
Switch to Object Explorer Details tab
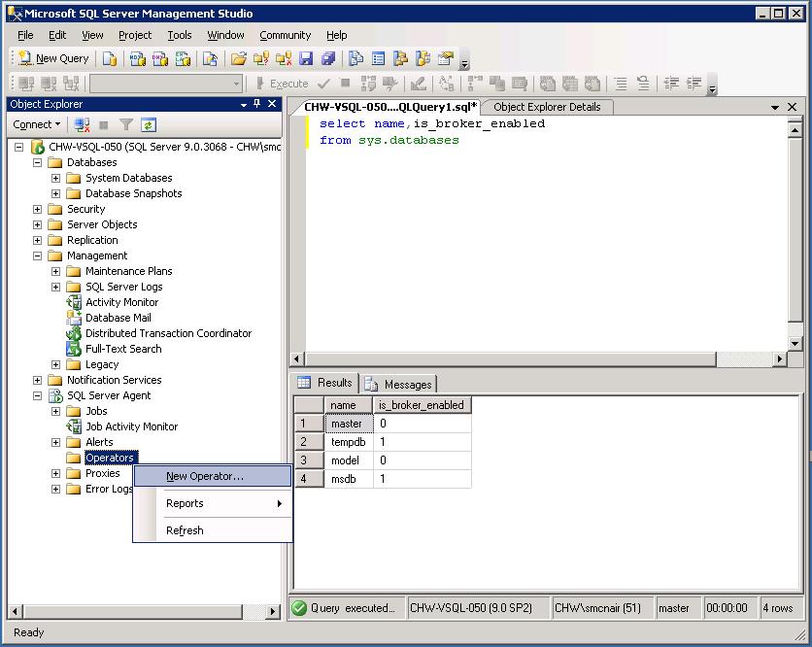(547, 107)
